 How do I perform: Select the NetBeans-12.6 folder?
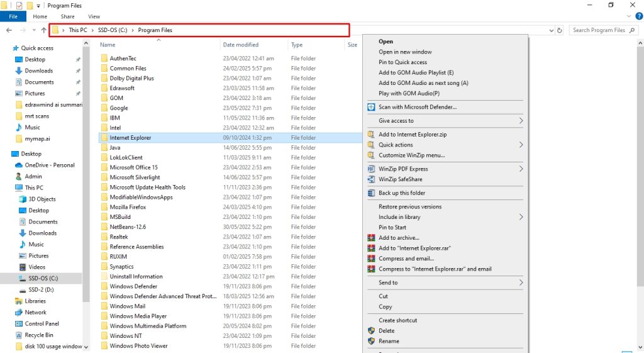tap(128, 227)
